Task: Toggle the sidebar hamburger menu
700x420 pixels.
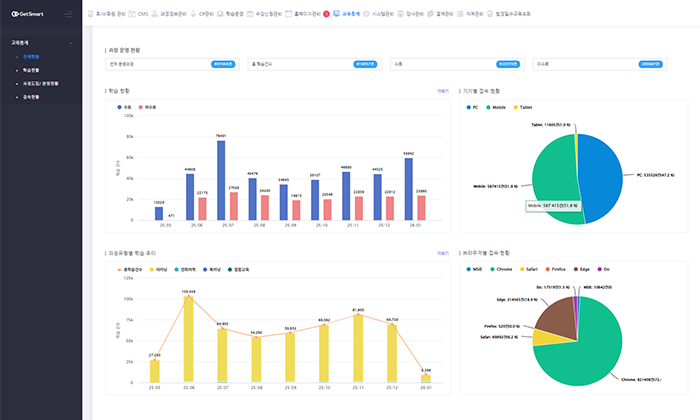Action: (x=68, y=15)
